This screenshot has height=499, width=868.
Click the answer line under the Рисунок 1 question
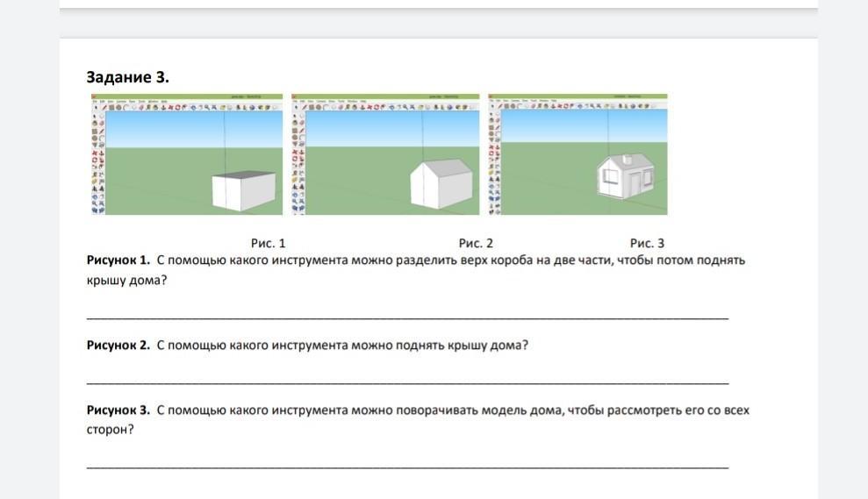[x=407, y=317]
